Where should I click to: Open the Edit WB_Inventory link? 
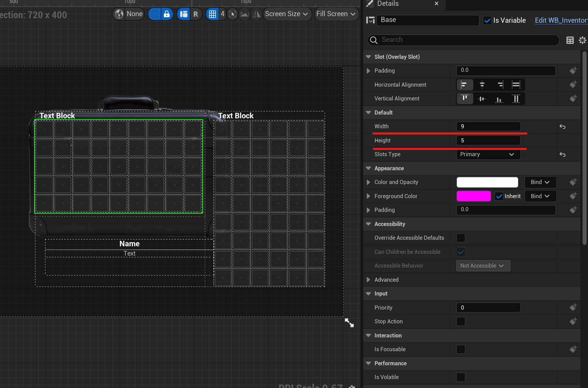pos(561,20)
